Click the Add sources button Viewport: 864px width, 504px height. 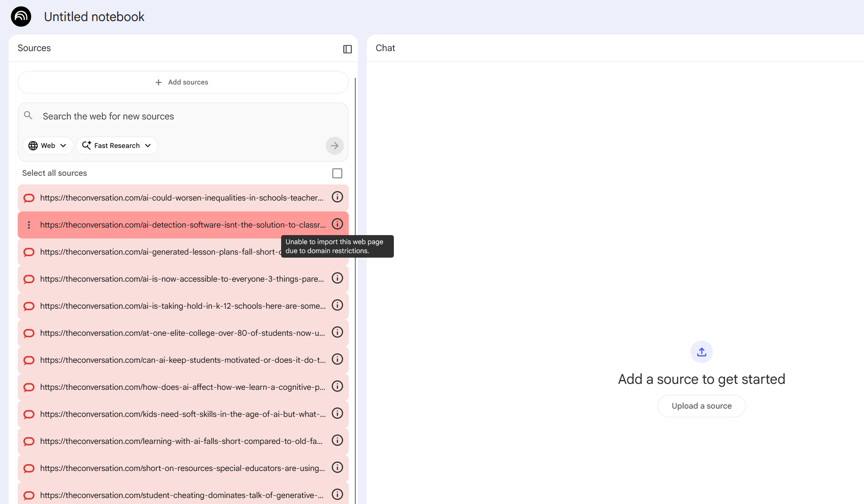(x=183, y=82)
